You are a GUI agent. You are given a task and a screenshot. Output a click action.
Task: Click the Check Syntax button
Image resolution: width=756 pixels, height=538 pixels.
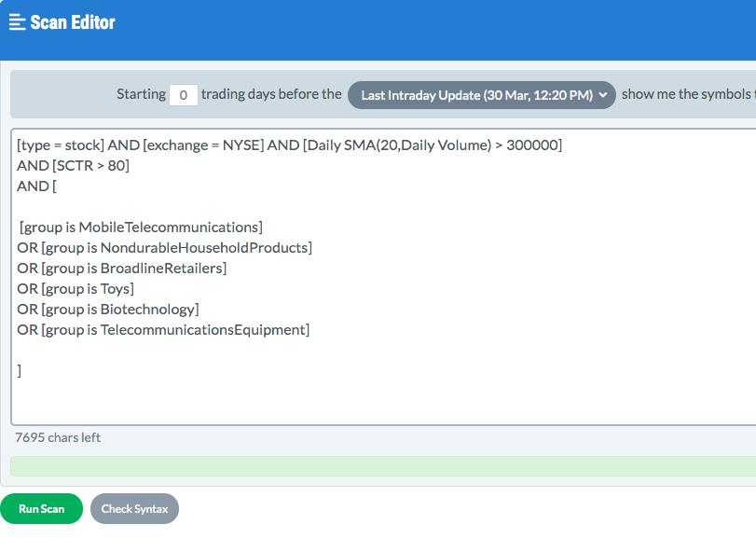click(x=134, y=508)
